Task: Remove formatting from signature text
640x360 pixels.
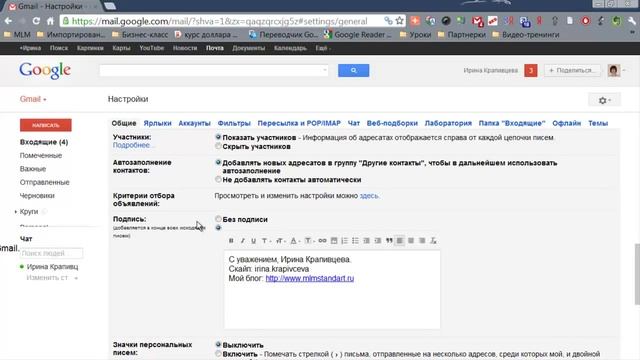Action: [433, 241]
